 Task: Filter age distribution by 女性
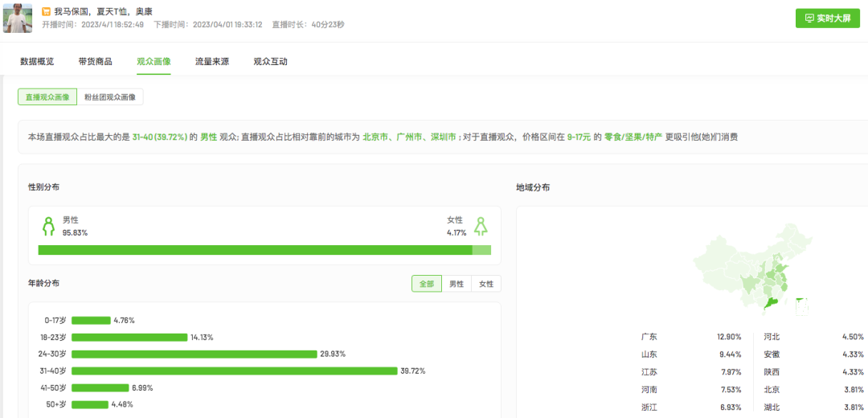(x=486, y=284)
